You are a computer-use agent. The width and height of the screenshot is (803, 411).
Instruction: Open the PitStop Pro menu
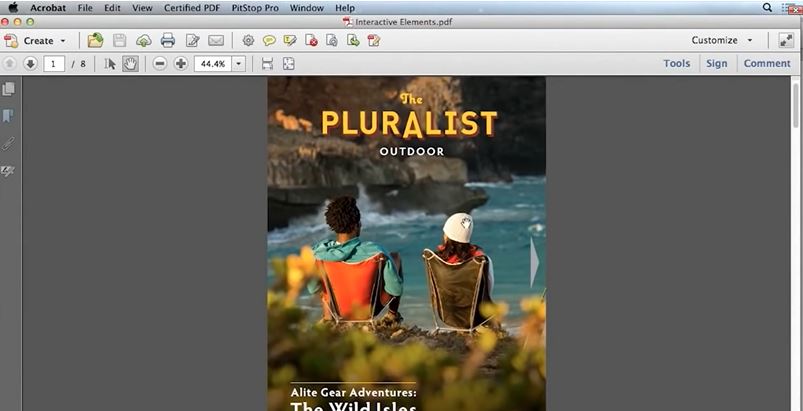255,8
